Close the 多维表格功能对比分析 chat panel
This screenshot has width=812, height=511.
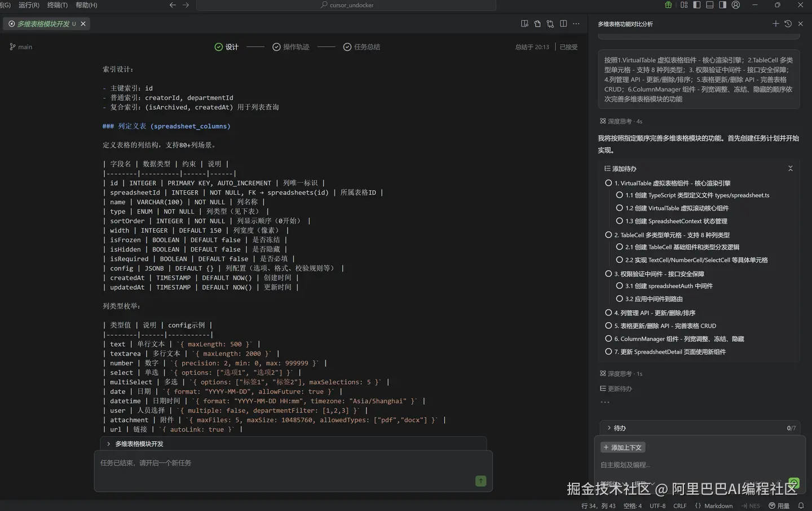click(x=800, y=24)
